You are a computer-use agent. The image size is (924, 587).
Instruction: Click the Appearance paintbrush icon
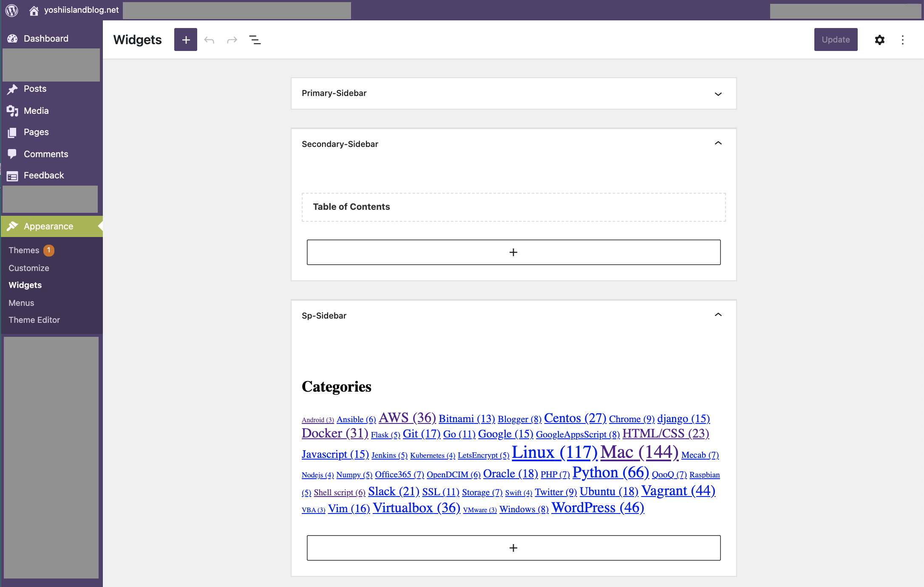(x=12, y=226)
